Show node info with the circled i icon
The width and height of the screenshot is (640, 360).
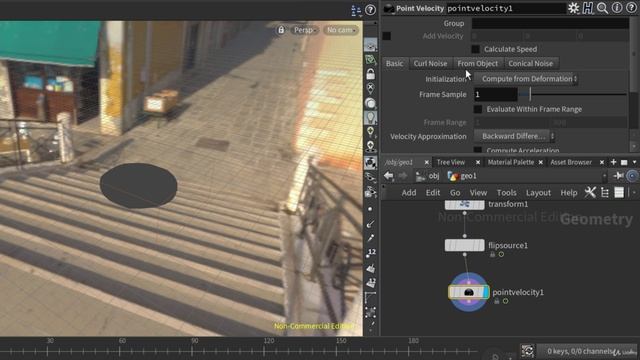[x=617, y=8]
